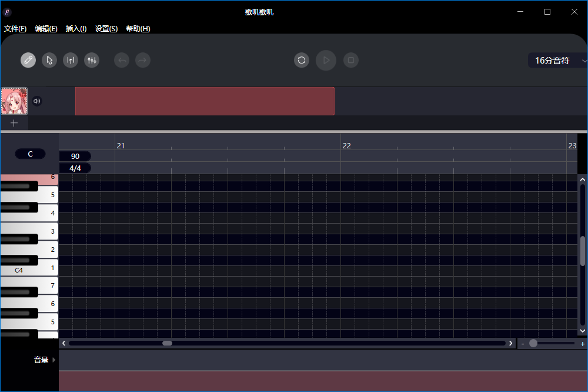Open the 设置(S) menu
The image size is (588, 392).
[x=106, y=29]
